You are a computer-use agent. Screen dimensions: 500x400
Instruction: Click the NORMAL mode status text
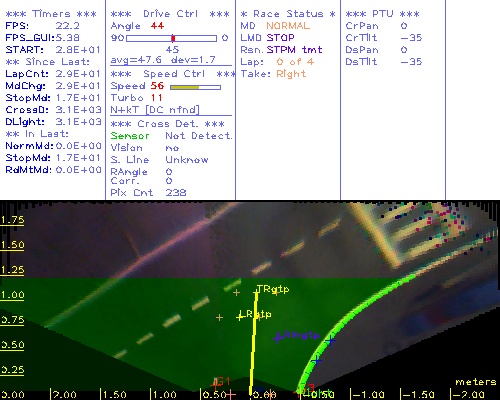pos(288,26)
